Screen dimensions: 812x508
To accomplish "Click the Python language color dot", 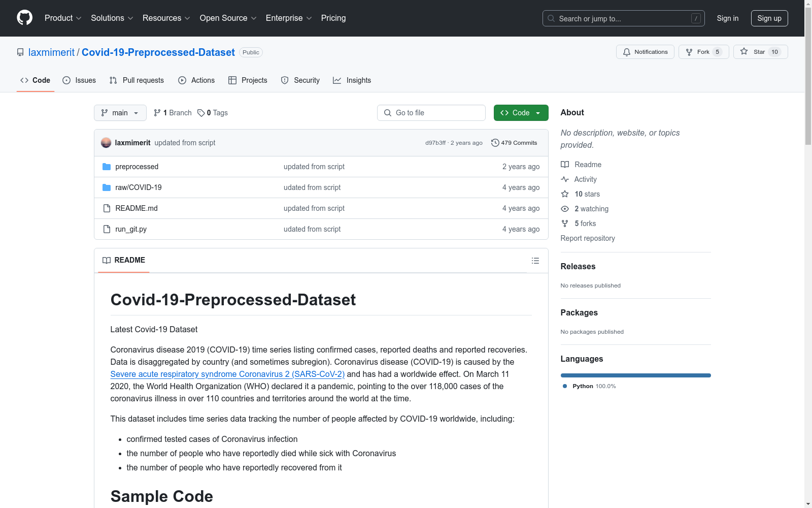I will pyautogui.click(x=565, y=386).
